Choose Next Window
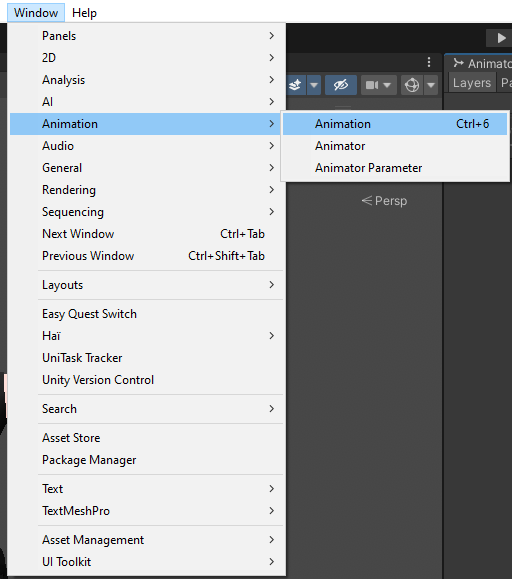This screenshot has width=512, height=579. [148, 234]
